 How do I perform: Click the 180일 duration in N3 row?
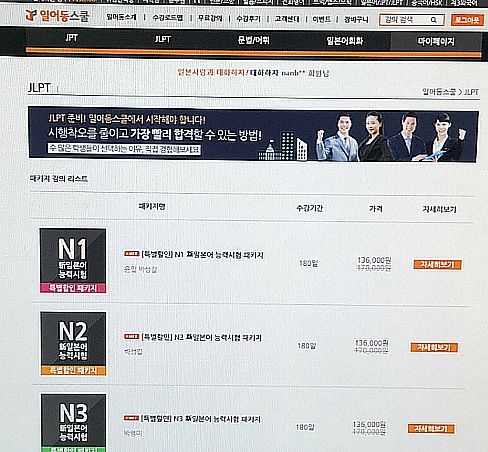point(305,427)
